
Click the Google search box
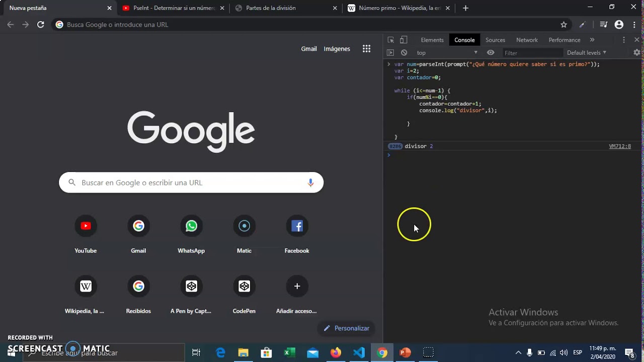click(x=191, y=183)
